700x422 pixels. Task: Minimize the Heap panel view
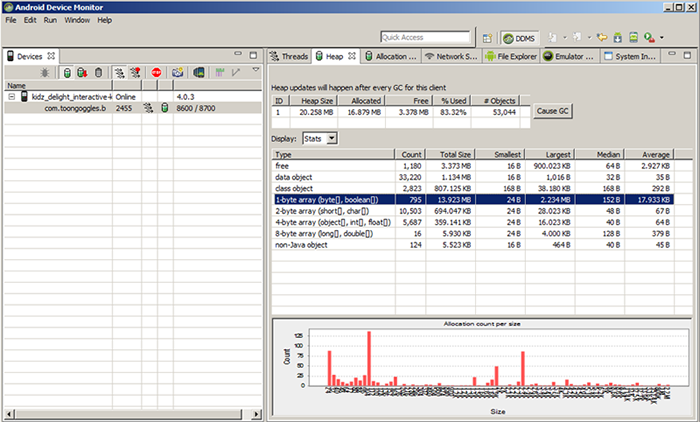click(x=672, y=54)
